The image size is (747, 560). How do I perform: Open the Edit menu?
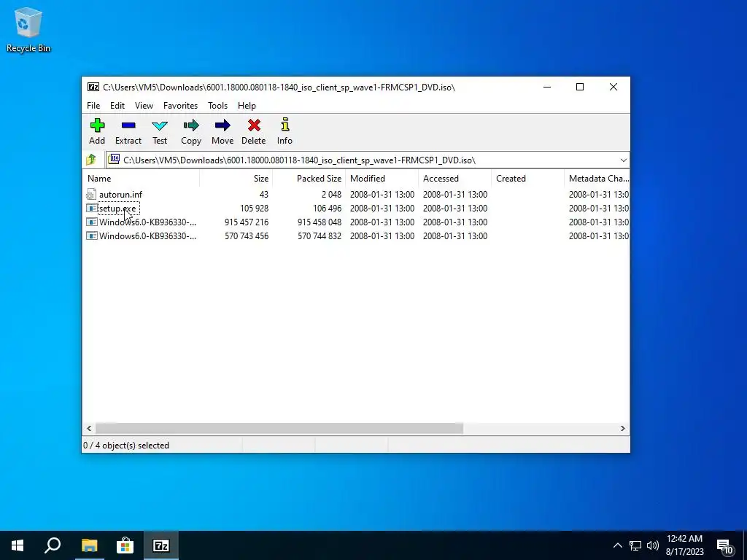[117, 106]
